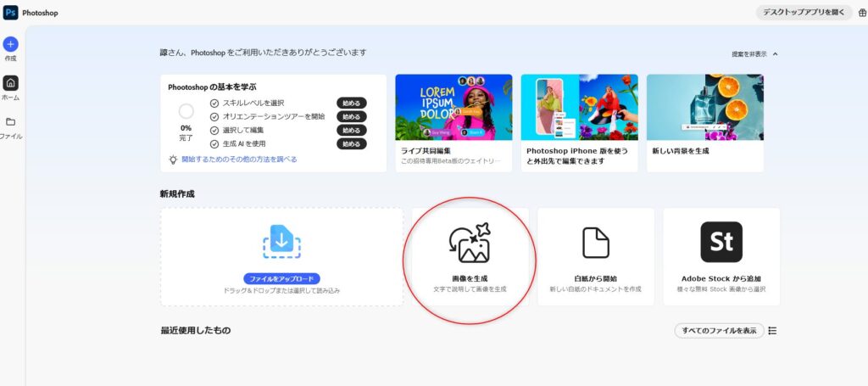Click 新しい白紙のドキュメントを作成 description text

pyautogui.click(x=596, y=289)
